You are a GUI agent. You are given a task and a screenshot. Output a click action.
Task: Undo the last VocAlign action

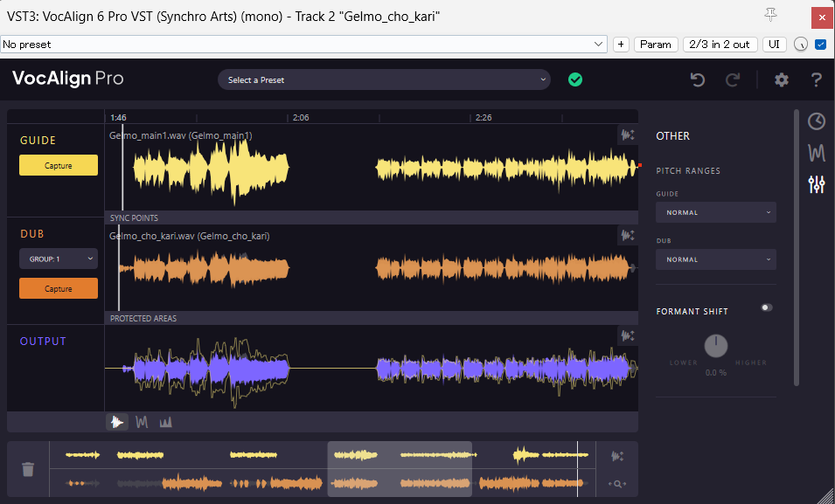(698, 79)
